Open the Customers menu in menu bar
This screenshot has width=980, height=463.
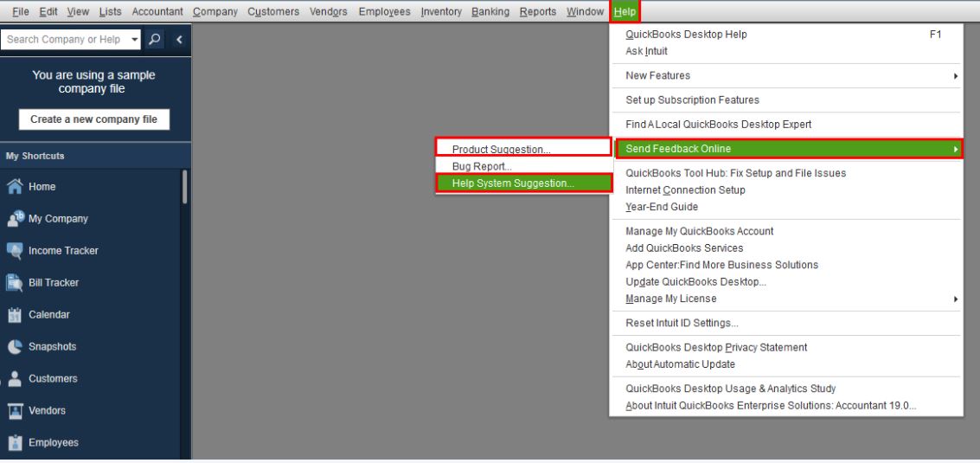[x=273, y=11]
